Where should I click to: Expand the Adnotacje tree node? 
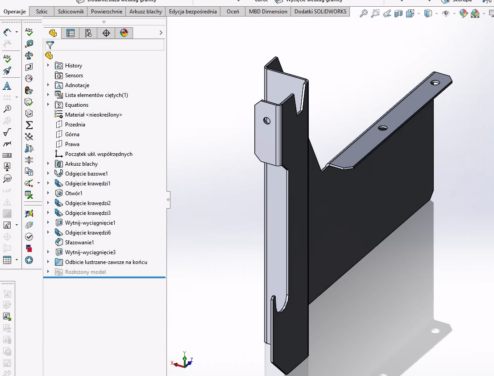click(48, 85)
